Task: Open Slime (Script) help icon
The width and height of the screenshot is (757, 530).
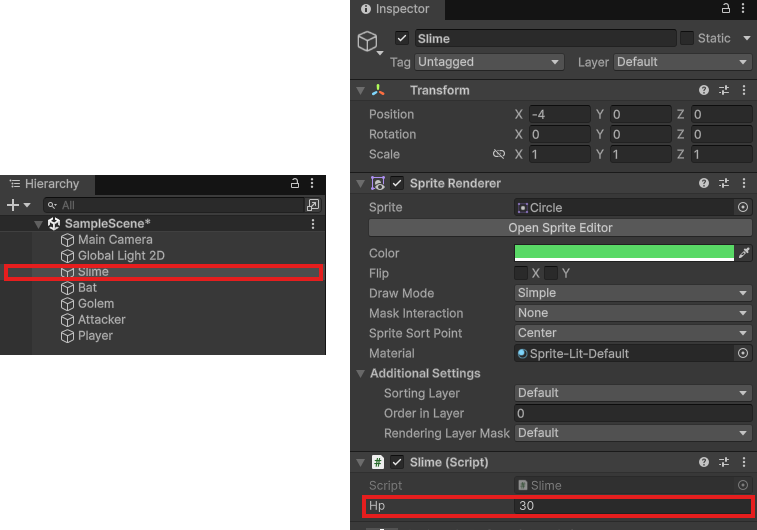Action: [x=704, y=462]
